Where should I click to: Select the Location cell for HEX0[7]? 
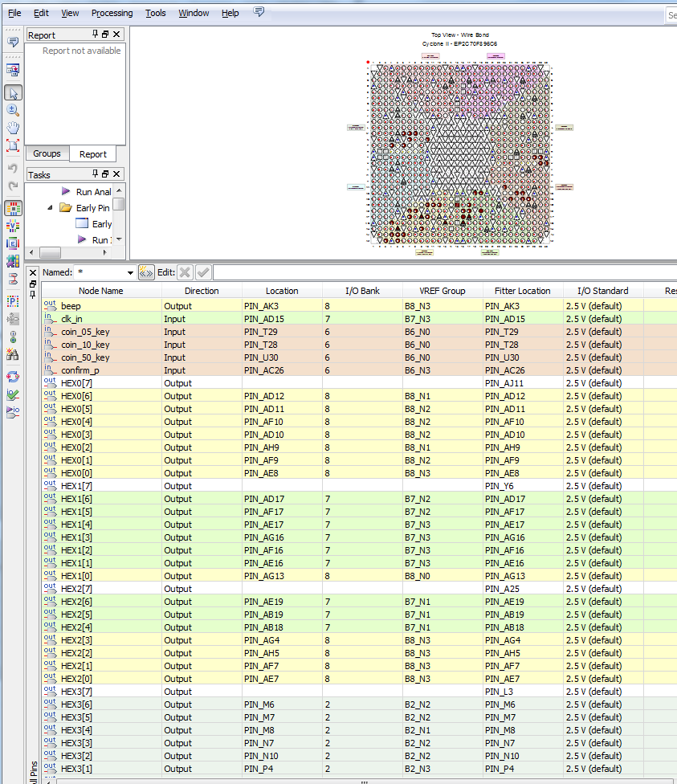[282, 383]
